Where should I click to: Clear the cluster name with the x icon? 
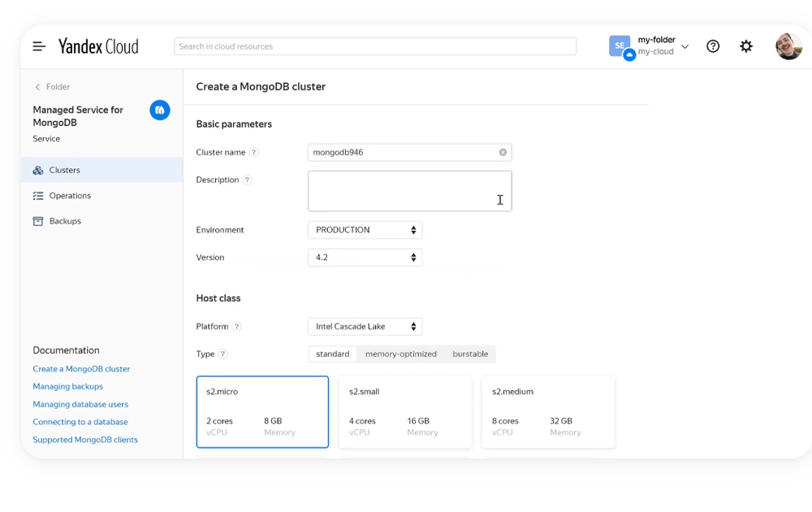point(503,152)
